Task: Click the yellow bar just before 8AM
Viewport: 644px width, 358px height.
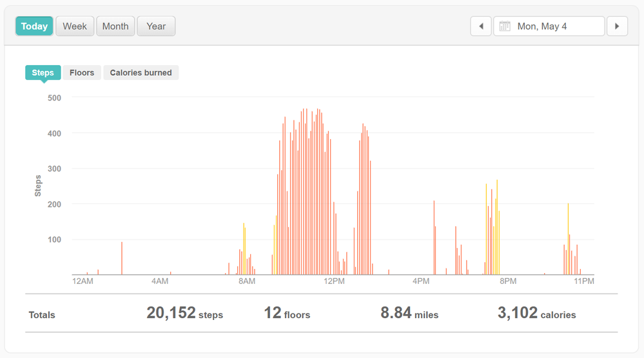Action: pyautogui.click(x=244, y=249)
